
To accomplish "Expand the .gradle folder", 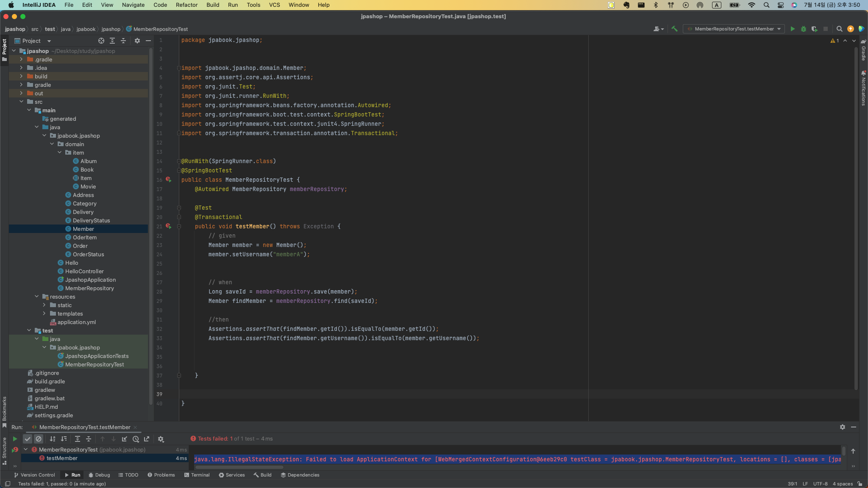I will click(x=21, y=59).
